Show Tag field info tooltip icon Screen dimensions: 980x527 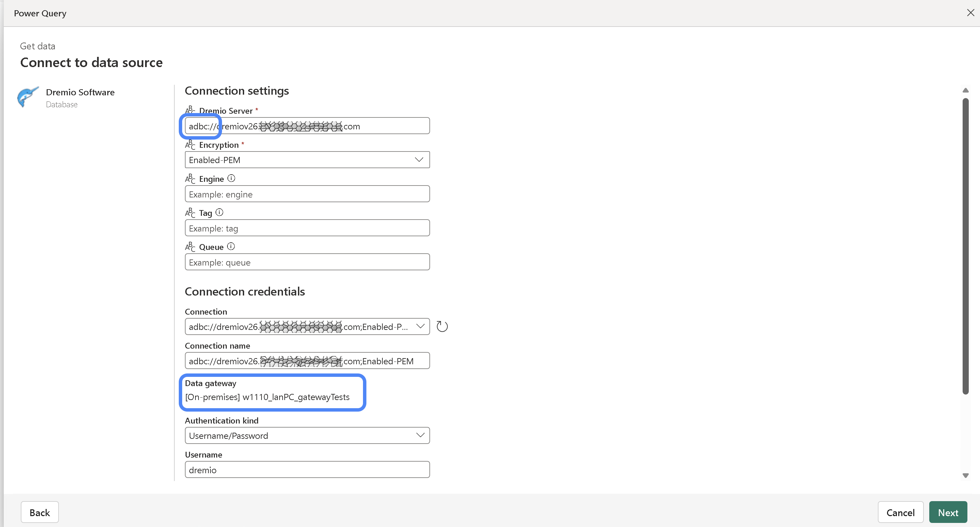[220, 212]
